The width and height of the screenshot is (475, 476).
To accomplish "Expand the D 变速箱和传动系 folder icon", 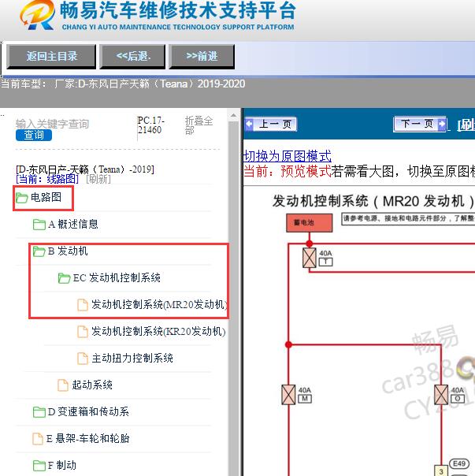I will 39,412.
